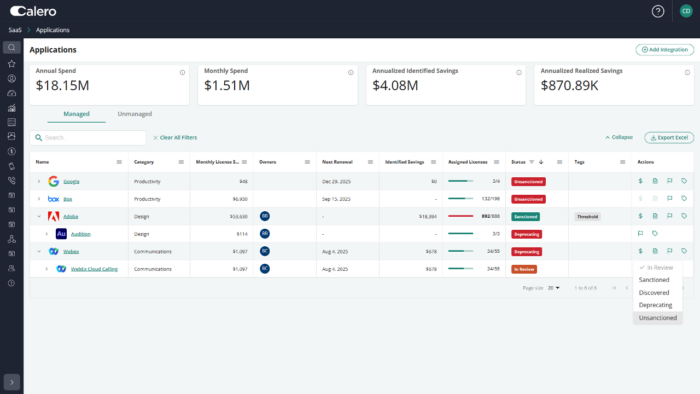Screen dimensions: 700x394
Task: Open the Webex Cloud Calling link
Action: pos(94,269)
